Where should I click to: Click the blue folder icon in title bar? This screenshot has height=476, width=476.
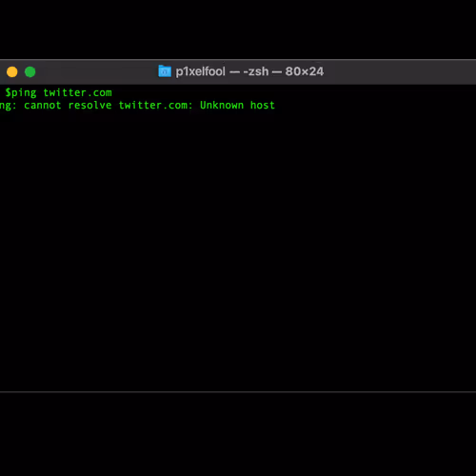165,71
